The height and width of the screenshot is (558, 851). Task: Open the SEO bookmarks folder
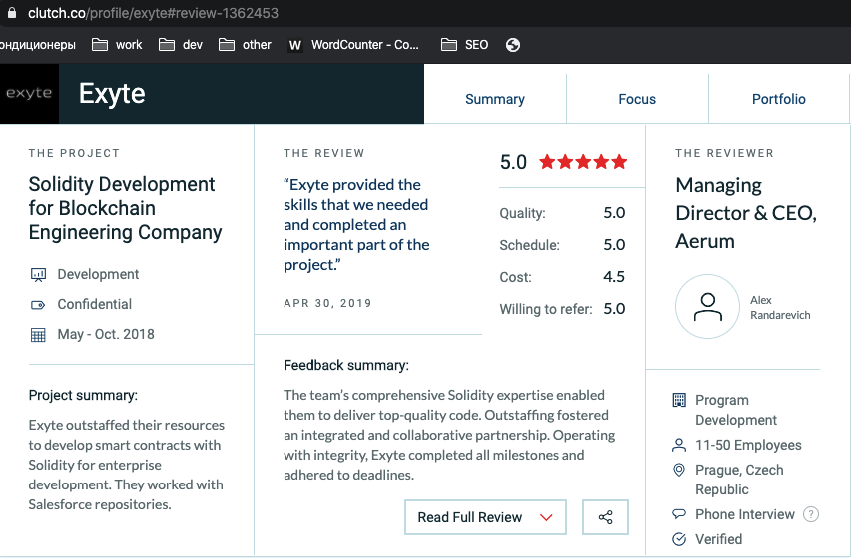click(x=465, y=45)
